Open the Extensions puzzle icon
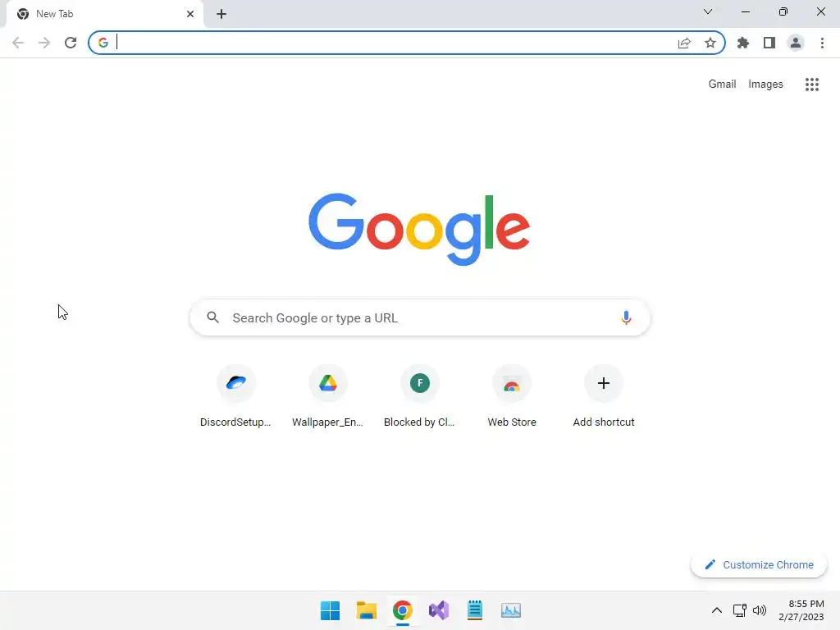 743,43
